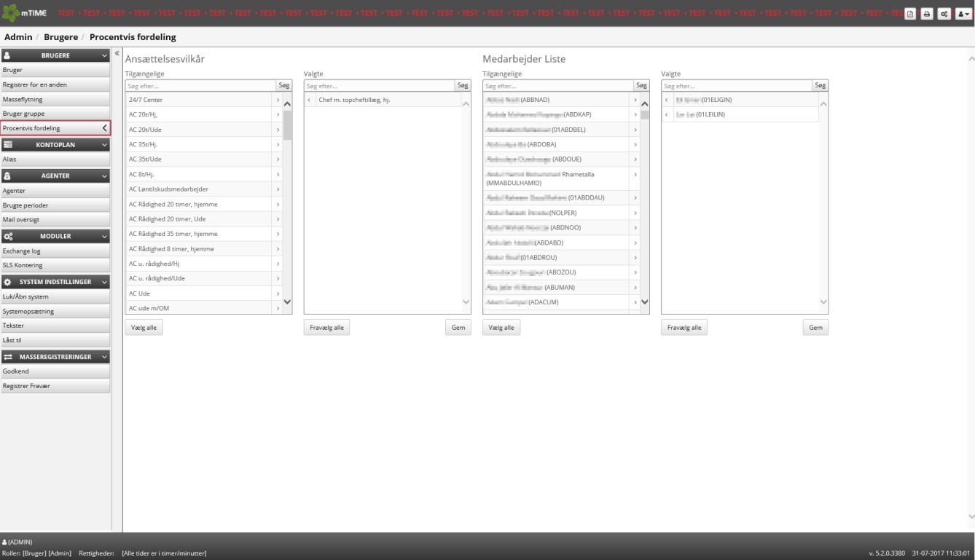Viewport: 975px width, 560px height.
Task: Click the printer icon in top bar
Action: (926, 14)
